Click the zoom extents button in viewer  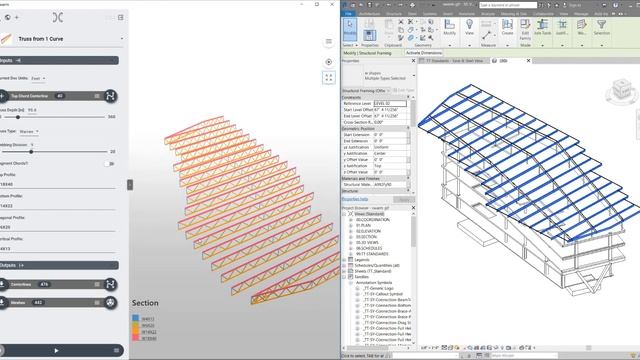pos(329,78)
